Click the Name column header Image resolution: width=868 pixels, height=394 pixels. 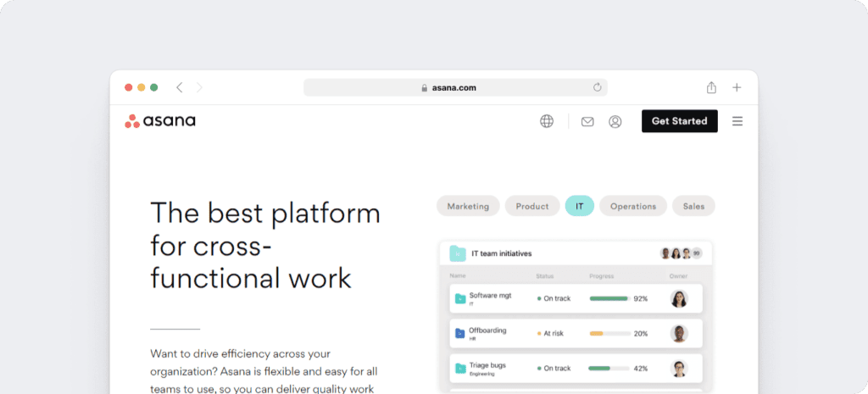coord(458,275)
